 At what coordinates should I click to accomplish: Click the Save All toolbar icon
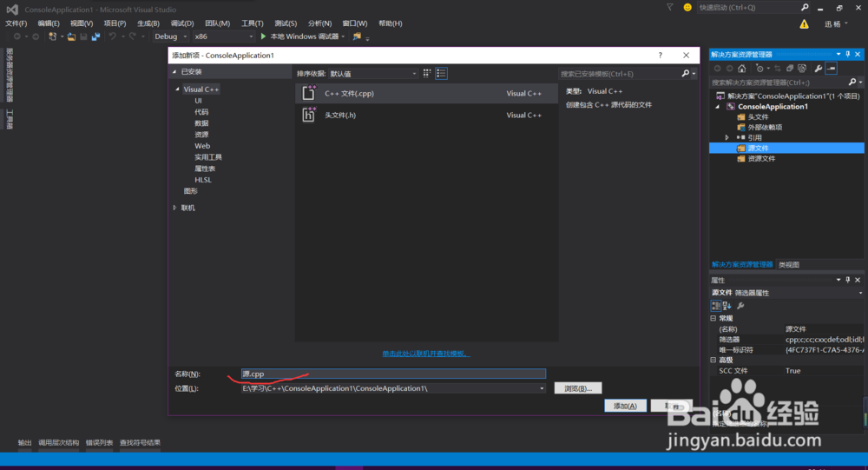tap(95, 36)
